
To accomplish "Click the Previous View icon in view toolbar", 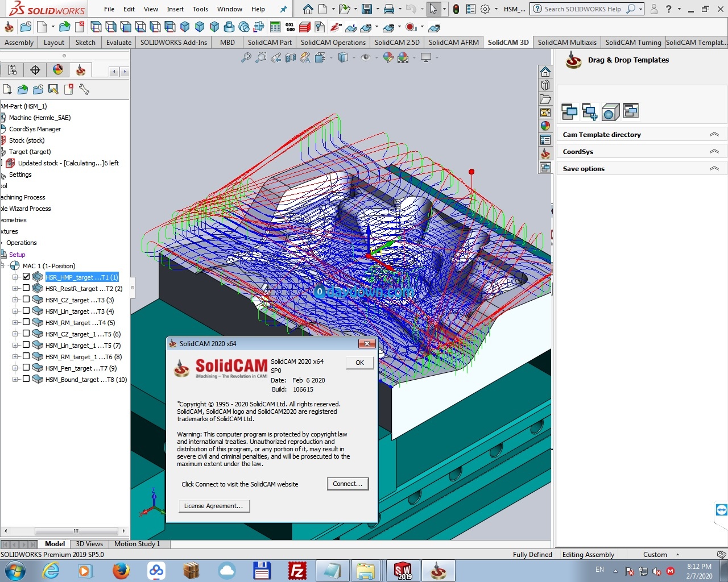I will [275, 57].
